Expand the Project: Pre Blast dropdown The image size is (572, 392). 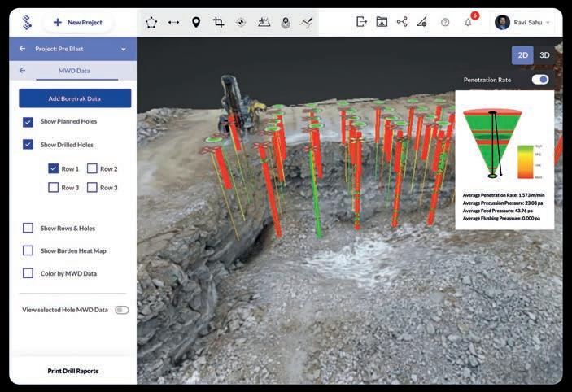(x=124, y=49)
